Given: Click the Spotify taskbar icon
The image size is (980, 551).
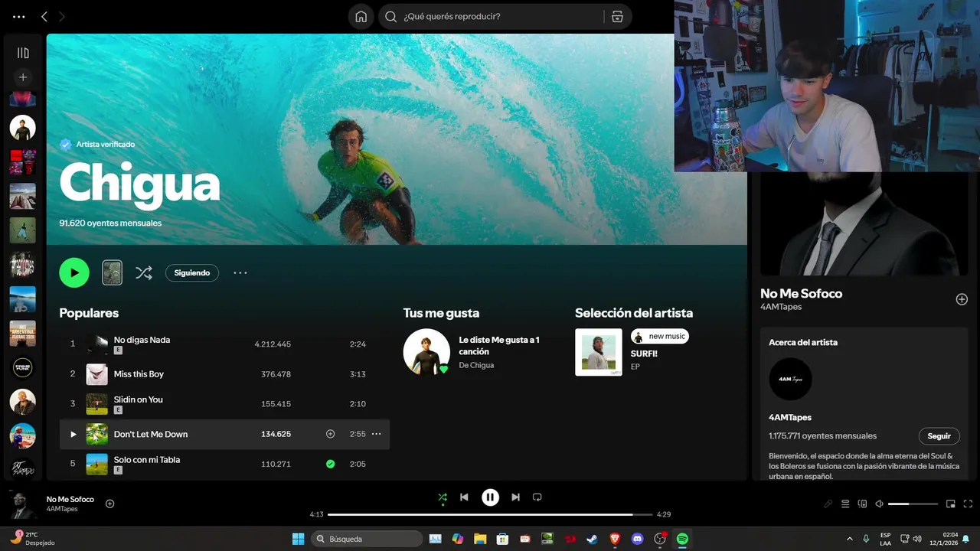Looking at the screenshot, I should (x=682, y=539).
